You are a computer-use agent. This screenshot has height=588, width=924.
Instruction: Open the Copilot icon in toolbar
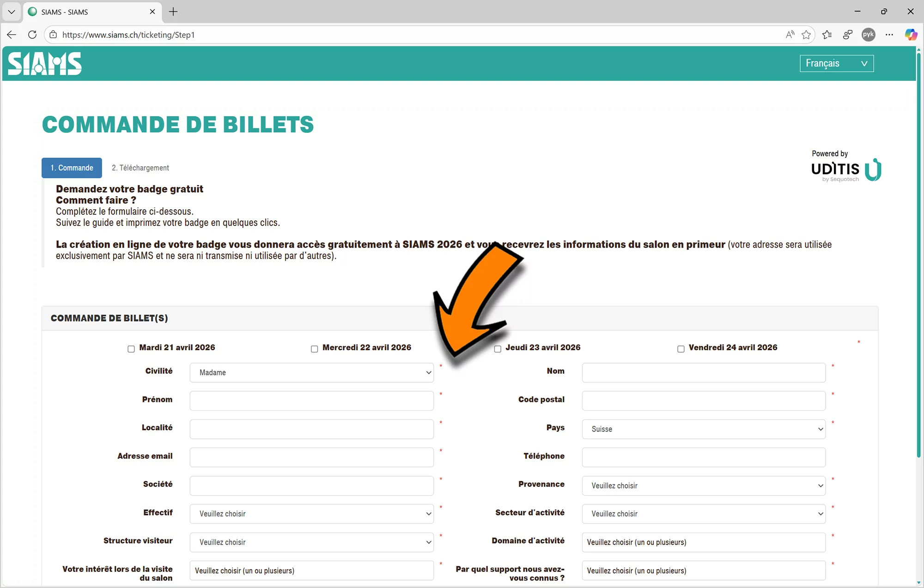[911, 35]
